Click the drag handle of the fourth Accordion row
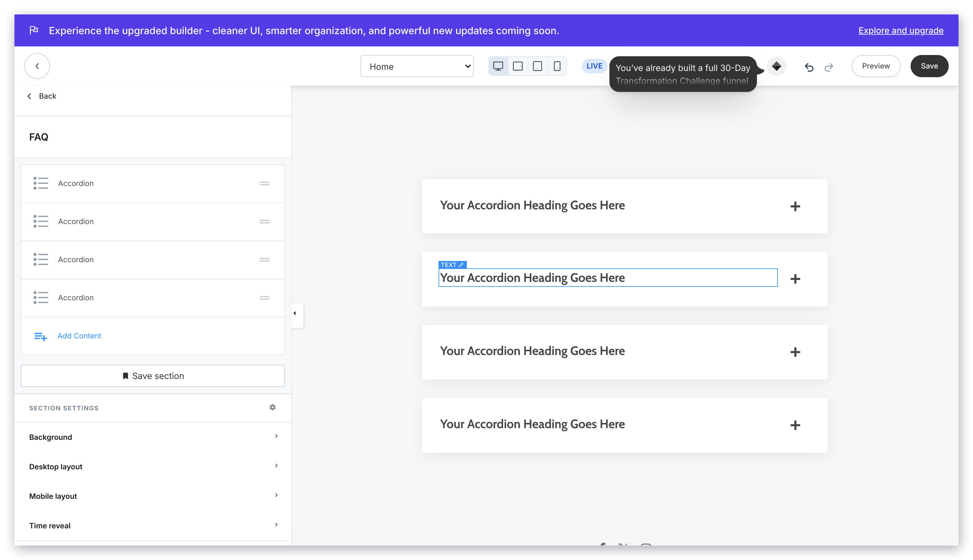The image size is (973, 560). [264, 298]
